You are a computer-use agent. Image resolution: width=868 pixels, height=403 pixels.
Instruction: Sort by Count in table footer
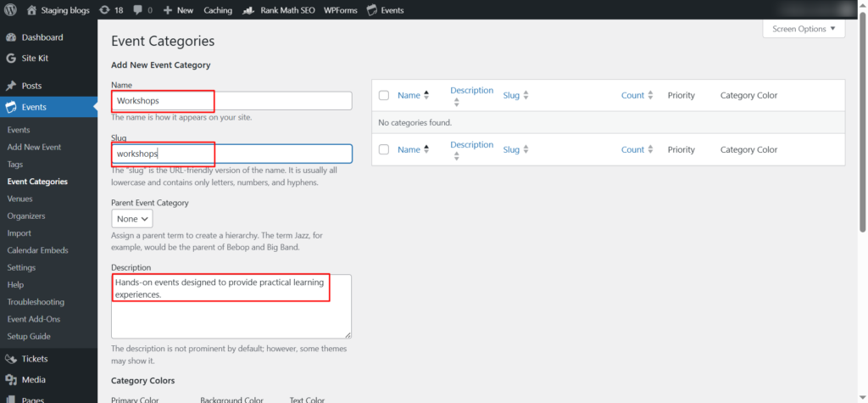pos(637,149)
